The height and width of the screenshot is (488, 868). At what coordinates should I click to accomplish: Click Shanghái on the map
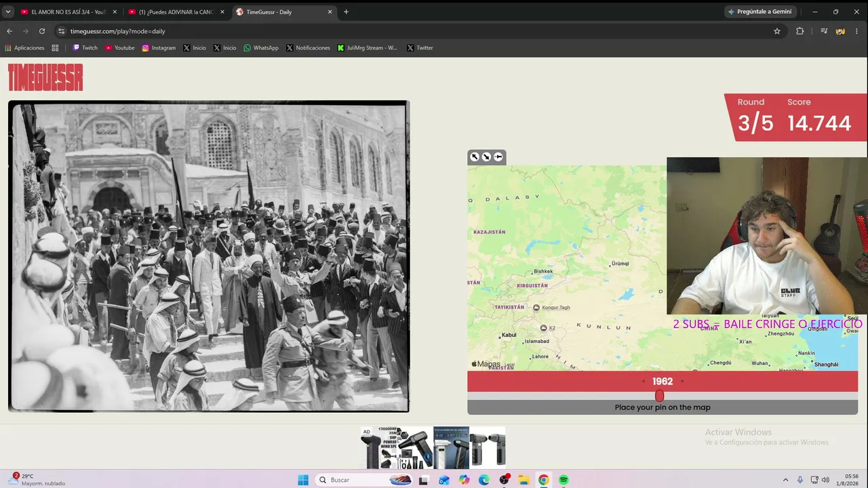[826, 365]
